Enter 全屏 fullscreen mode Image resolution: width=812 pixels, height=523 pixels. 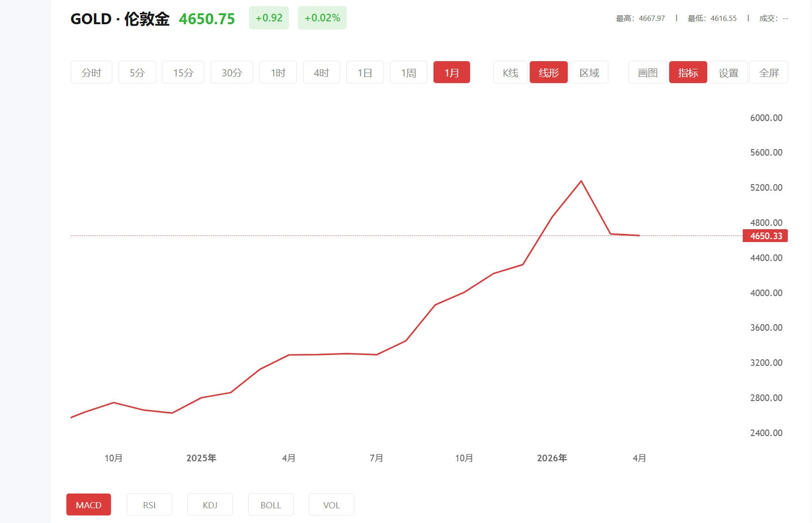(x=768, y=72)
